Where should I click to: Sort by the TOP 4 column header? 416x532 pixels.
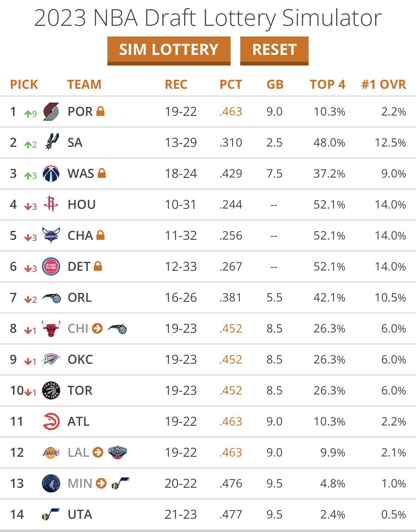coord(327,85)
